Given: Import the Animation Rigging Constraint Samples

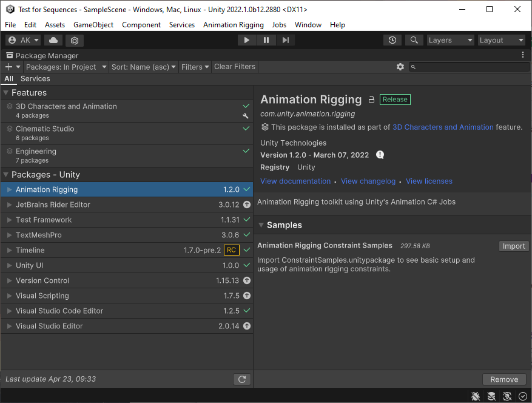Looking at the screenshot, I should pyautogui.click(x=513, y=246).
